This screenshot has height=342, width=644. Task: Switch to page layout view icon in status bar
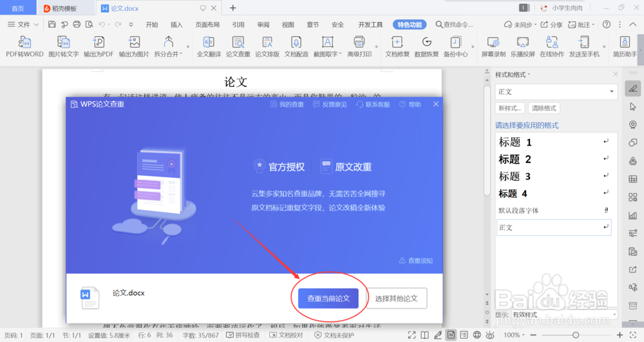(451, 335)
